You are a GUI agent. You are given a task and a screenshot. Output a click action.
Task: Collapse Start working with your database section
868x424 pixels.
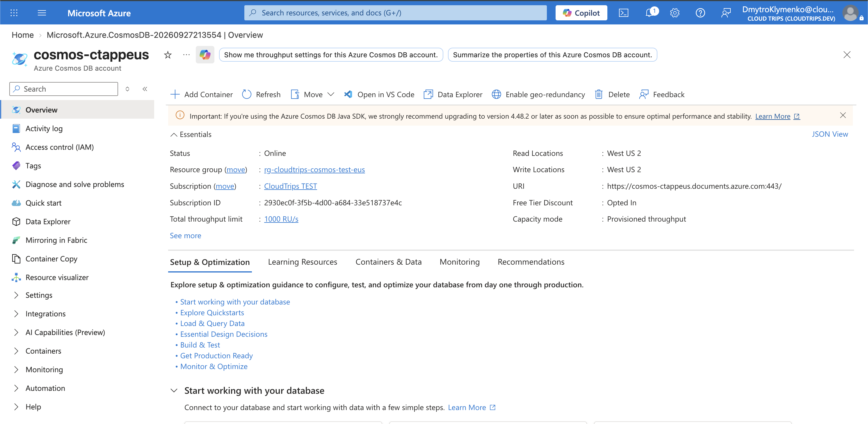coord(174,391)
